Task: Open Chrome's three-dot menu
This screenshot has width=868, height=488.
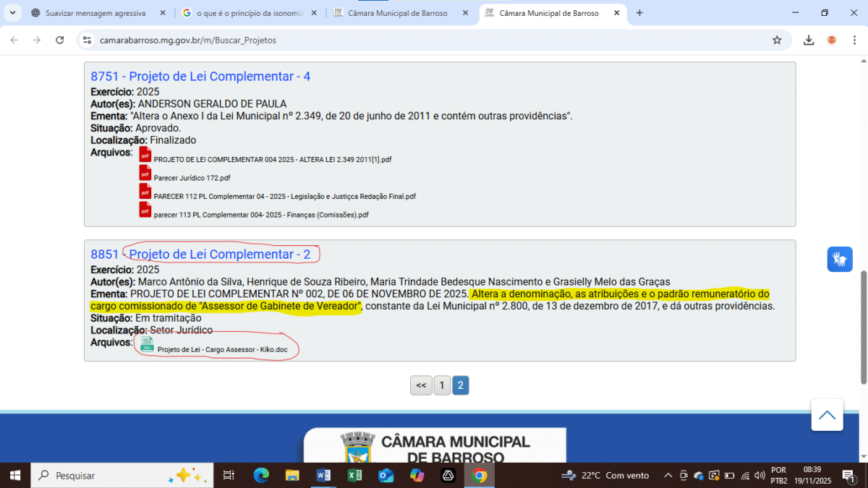Action: click(854, 40)
